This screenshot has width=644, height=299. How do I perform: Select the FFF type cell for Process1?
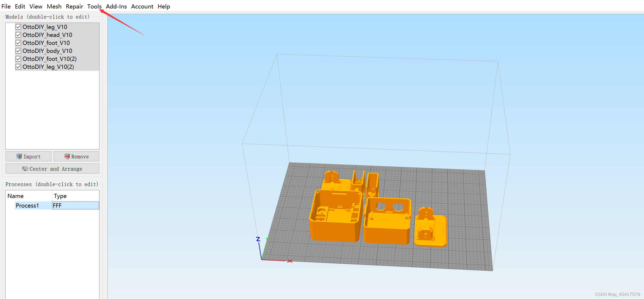point(57,205)
